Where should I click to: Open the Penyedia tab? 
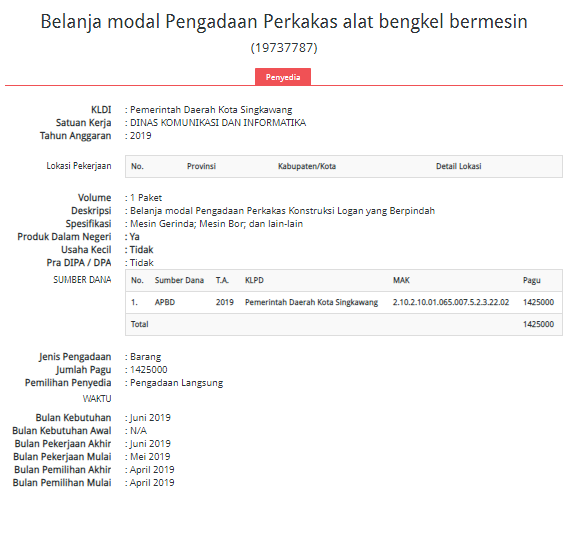pos(283,77)
